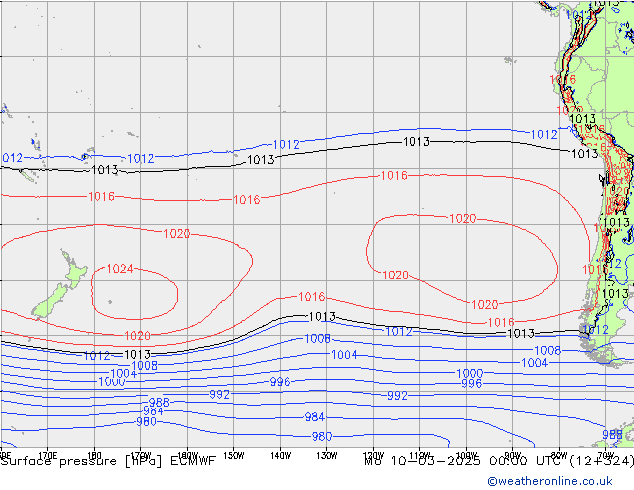Click the New Zealand North Island landmass
The width and height of the screenshot is (634, 490).
tap(73, 272)
